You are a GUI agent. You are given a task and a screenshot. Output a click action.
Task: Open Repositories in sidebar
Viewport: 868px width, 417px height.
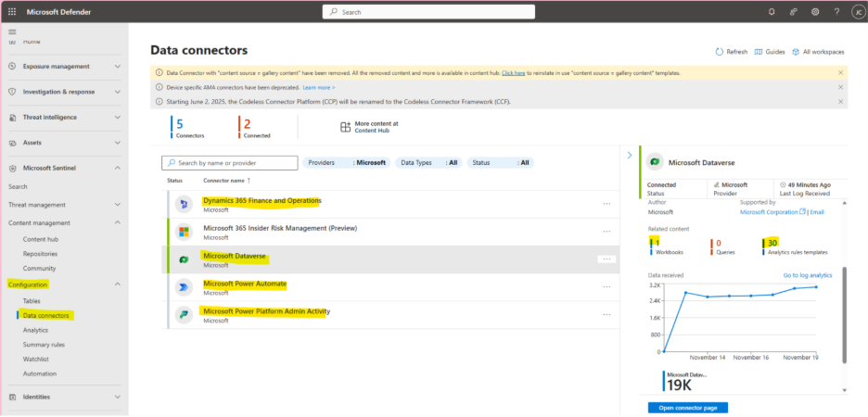(40, 254)
